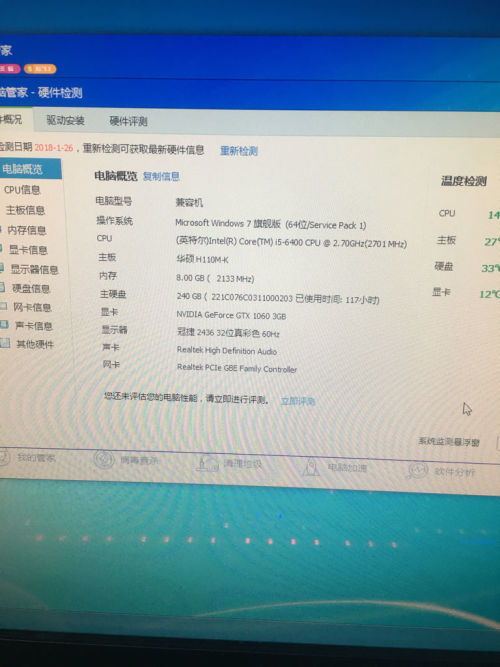Click the detection date 2018-1-26
Screen dimensions: 500x667
[53, 148]
